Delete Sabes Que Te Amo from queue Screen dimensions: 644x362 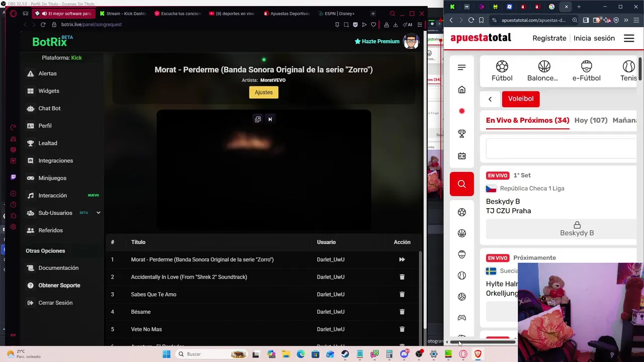click(402, 295)
